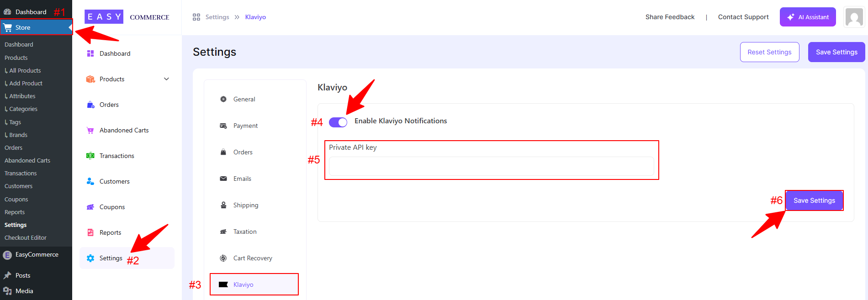Screen dimensions: 868x300
Task: Click Save Settings inside the Klaviyo panel
Action: click(x=814, y=200)
